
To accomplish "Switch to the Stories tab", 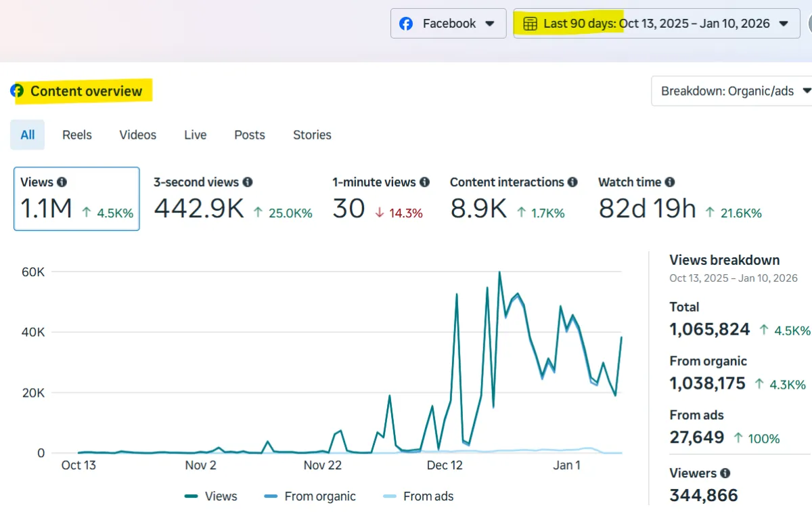I will (312, 135).
